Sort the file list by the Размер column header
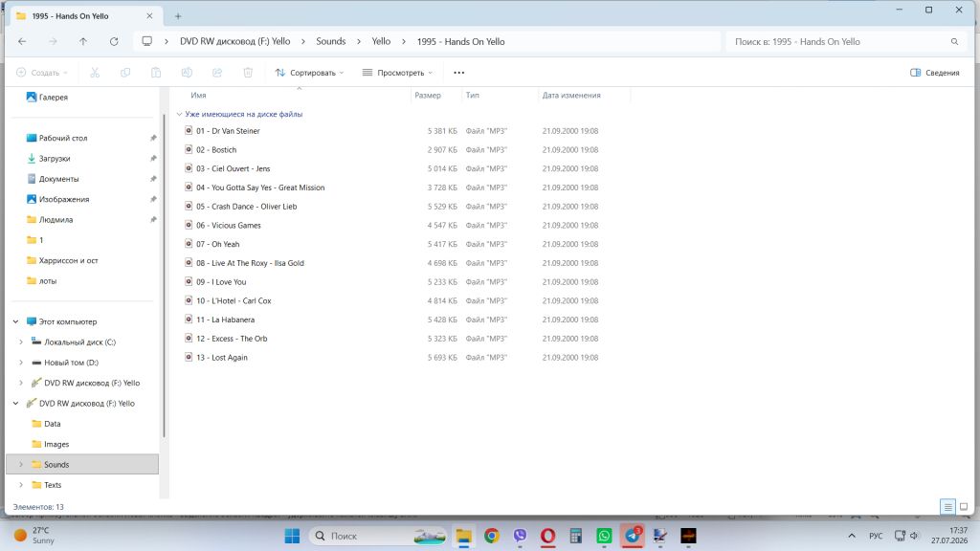 [428, 96]
